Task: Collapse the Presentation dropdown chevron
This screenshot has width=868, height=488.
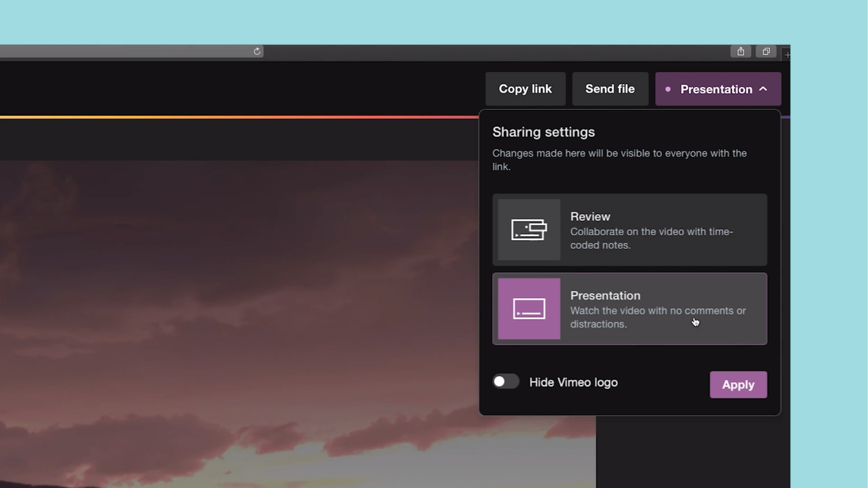Action: [x=764, y=89]
